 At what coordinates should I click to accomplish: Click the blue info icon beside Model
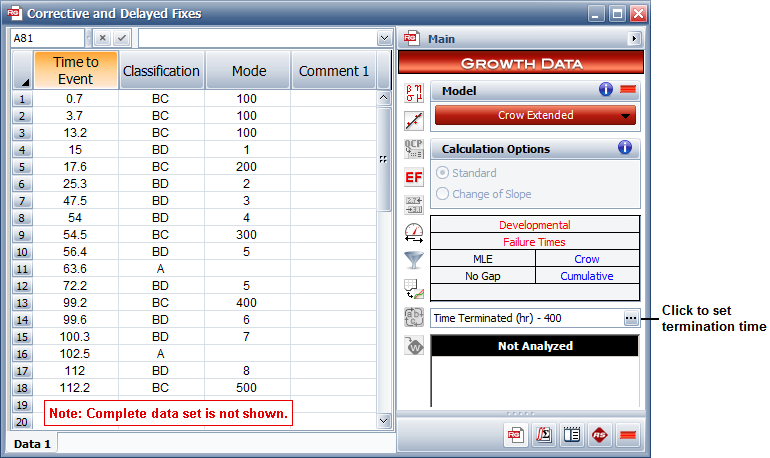coord(606,90)
